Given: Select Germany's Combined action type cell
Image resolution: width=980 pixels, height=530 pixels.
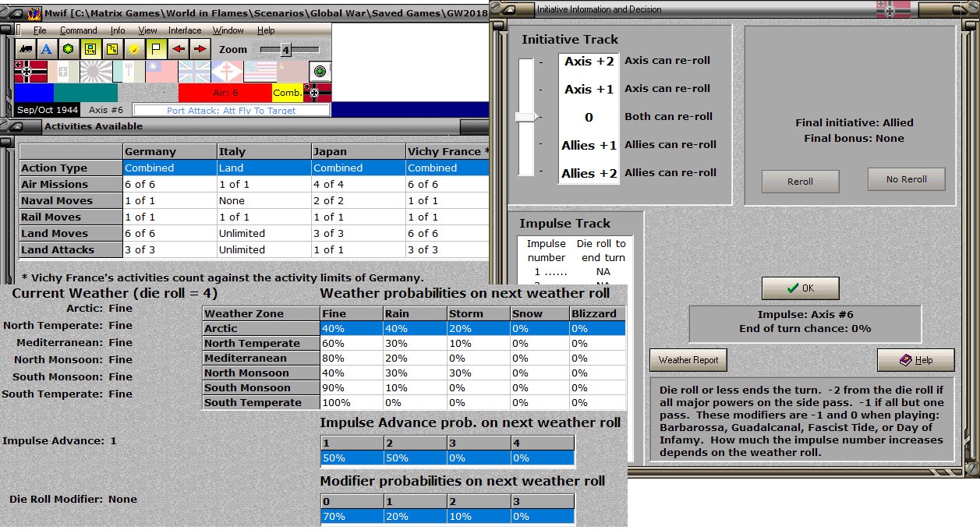Looking at the screenshot, I should pos(170,168).
